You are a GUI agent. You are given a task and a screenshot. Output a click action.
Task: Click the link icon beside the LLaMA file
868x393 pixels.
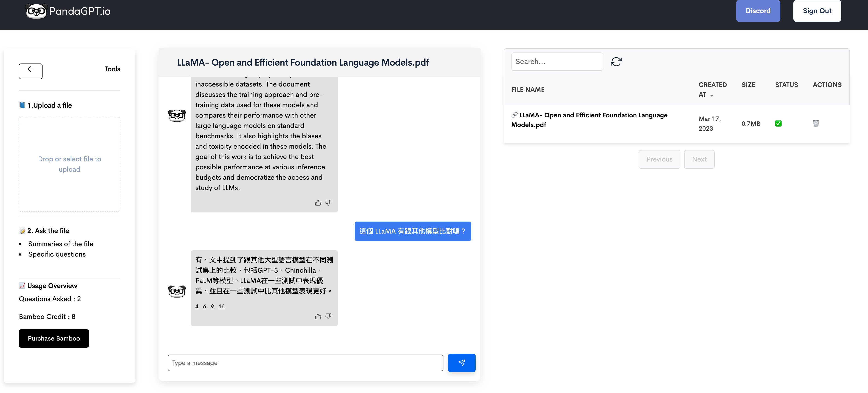pos(514,115)
